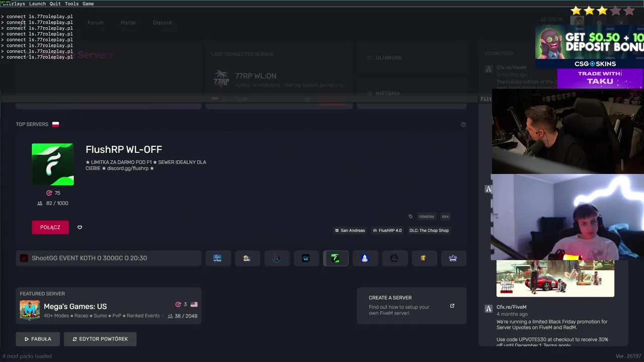Screen dimensions: 644x362
Task: Open the EDYTOR POWTÓREK replay editor
Action: coord(100,339)
